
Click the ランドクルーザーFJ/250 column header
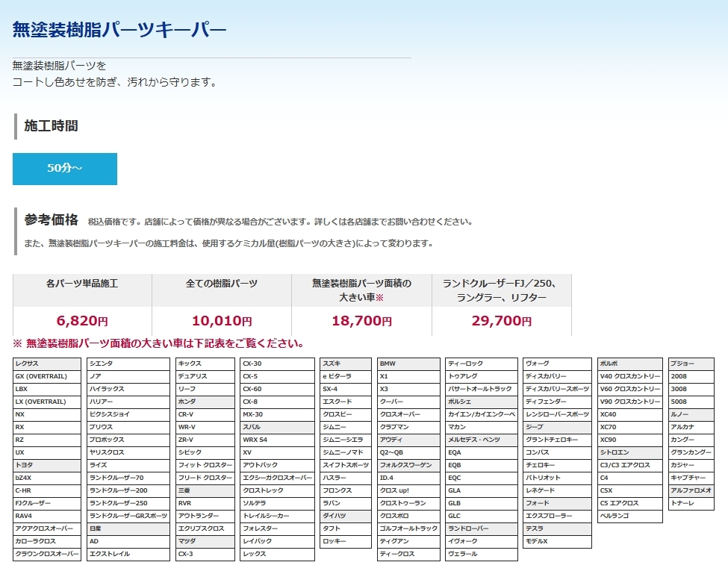(x=502, y=290)
